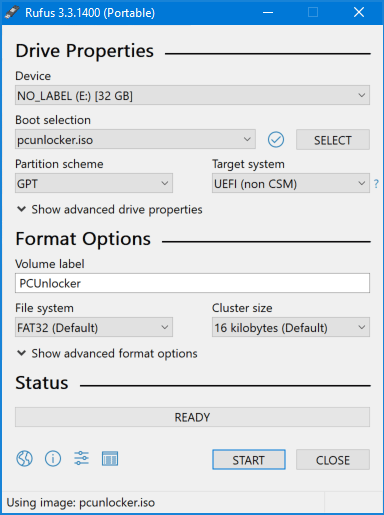Viewport: 384px width, 515px height.
Task: Click the Volume label text field
Action: [192, 283]
